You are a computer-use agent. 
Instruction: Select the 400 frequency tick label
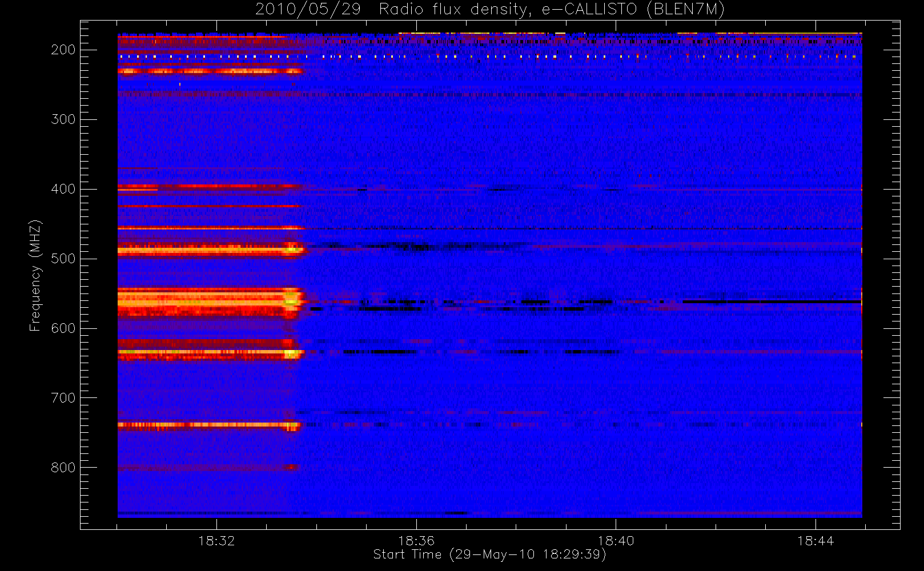point(63,189)
